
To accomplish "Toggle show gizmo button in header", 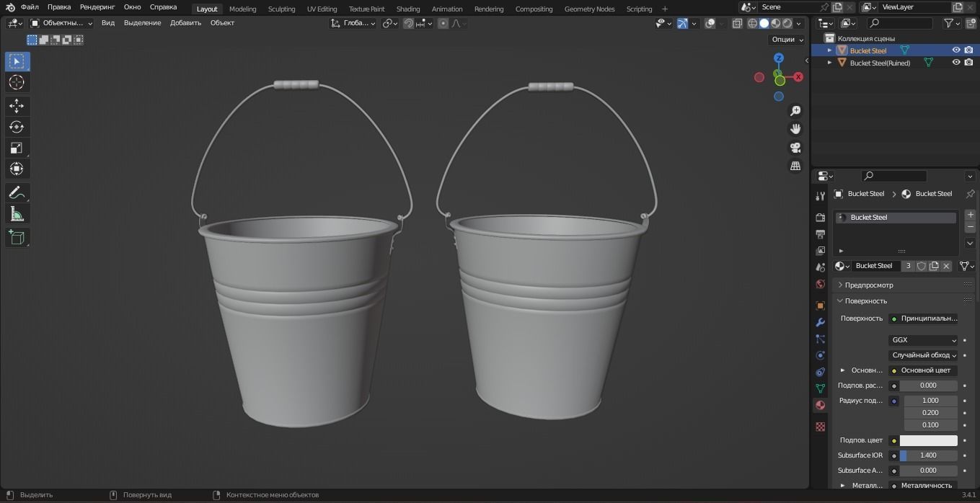I will (682, 23).
